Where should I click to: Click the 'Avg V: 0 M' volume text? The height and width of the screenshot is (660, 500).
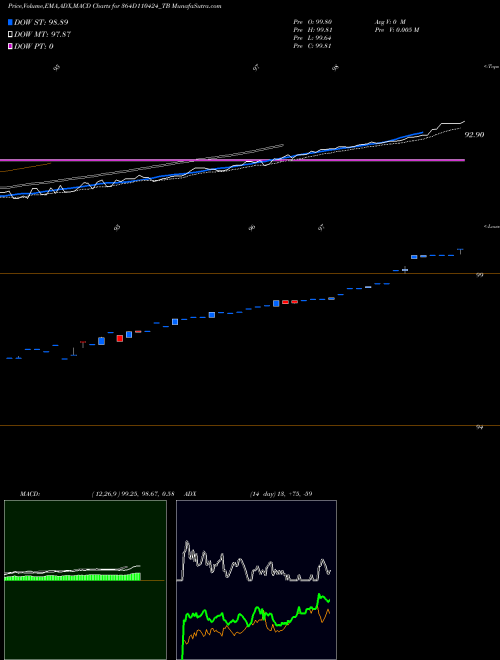390,21
